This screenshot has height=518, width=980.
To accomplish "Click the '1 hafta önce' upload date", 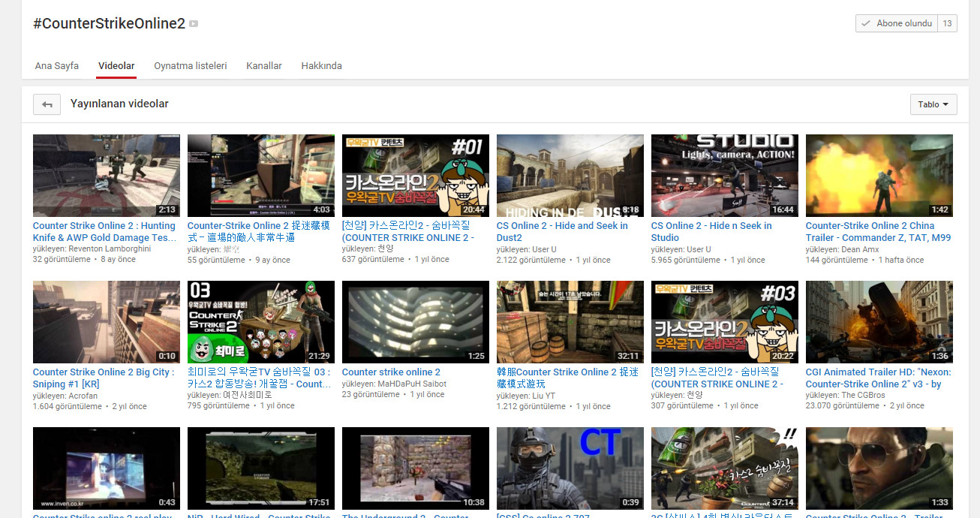I will (x=901, y=260).
